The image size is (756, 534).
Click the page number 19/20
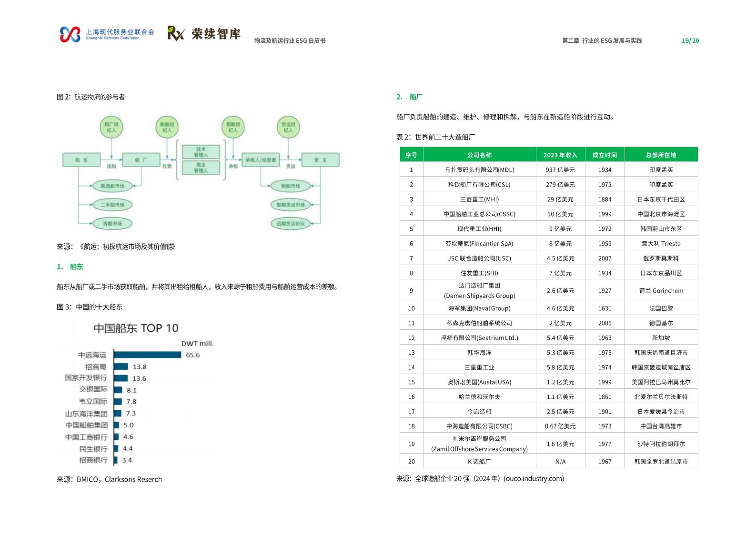(690, 41)
